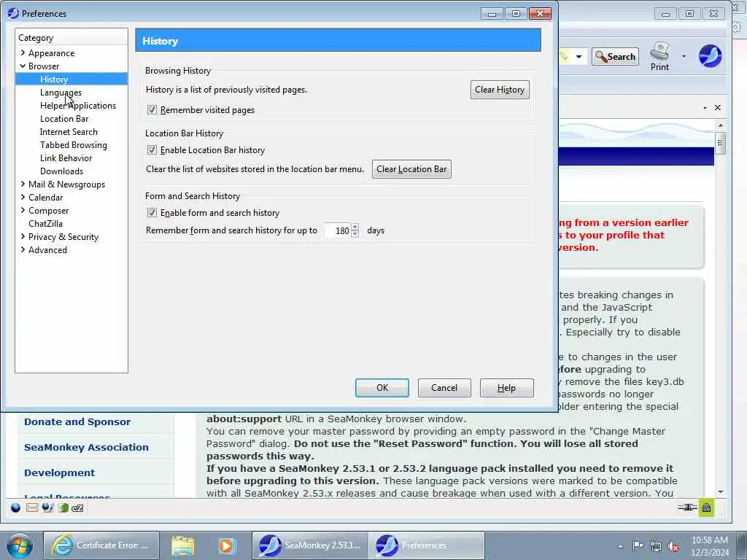747x560 pixels.
Task: Click the SeaMonkey throbber logo icon
Action: [710, 56]
